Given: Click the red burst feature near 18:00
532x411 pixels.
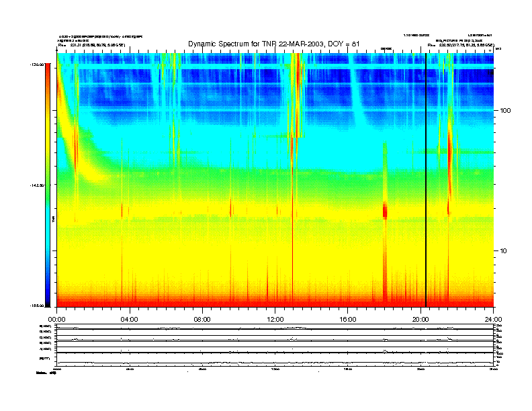Looking at the screenshot, I should point(385,211).
